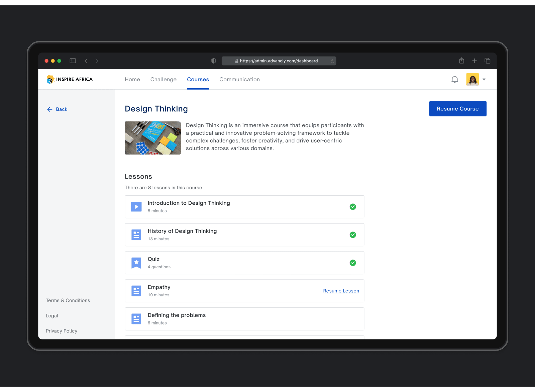Image resolution: width=535 pixels, height=392 pixels.
Task: Click Introduction lesson's green completion checkmark
Action: pyautogui.click(x=353, y=207)
